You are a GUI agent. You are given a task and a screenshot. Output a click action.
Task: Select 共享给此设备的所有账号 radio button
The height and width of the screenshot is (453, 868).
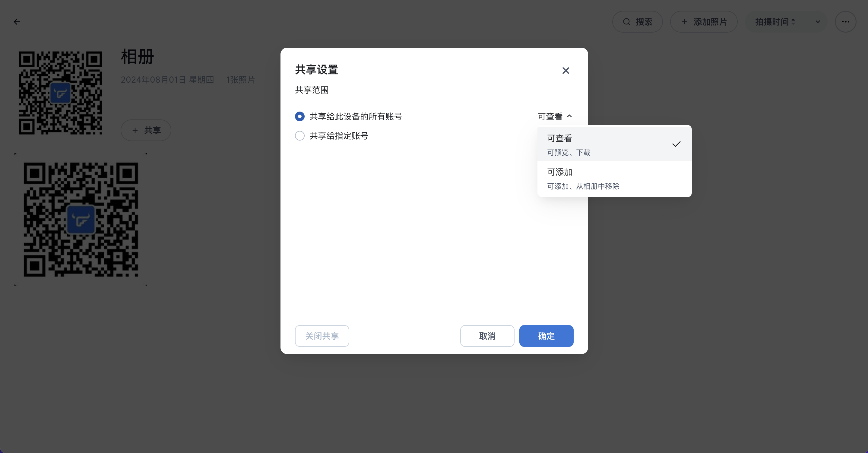(299, 117)
